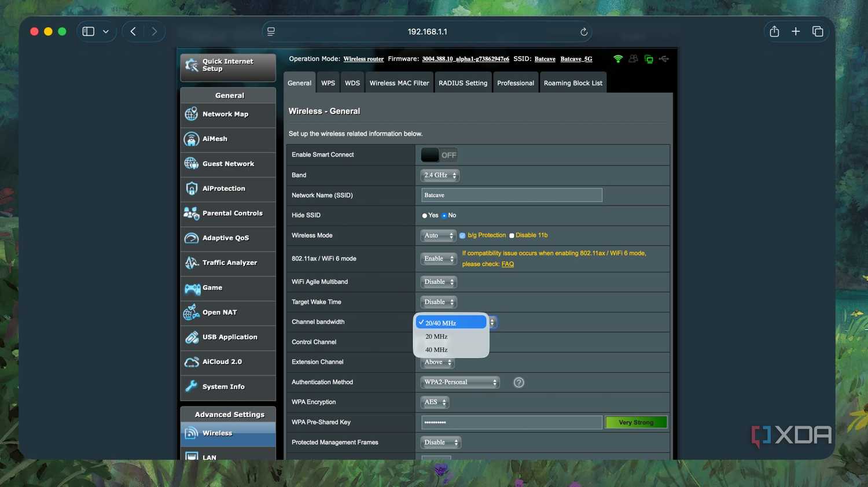Click the green network status icon
This screenshot has width=868, height=487.
coord(649,59)
